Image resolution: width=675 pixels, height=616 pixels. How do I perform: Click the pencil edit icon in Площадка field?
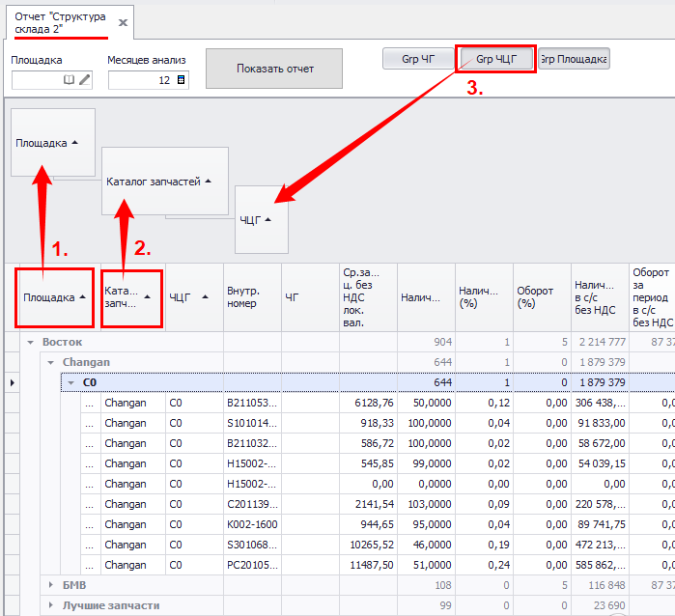(84, 80)
